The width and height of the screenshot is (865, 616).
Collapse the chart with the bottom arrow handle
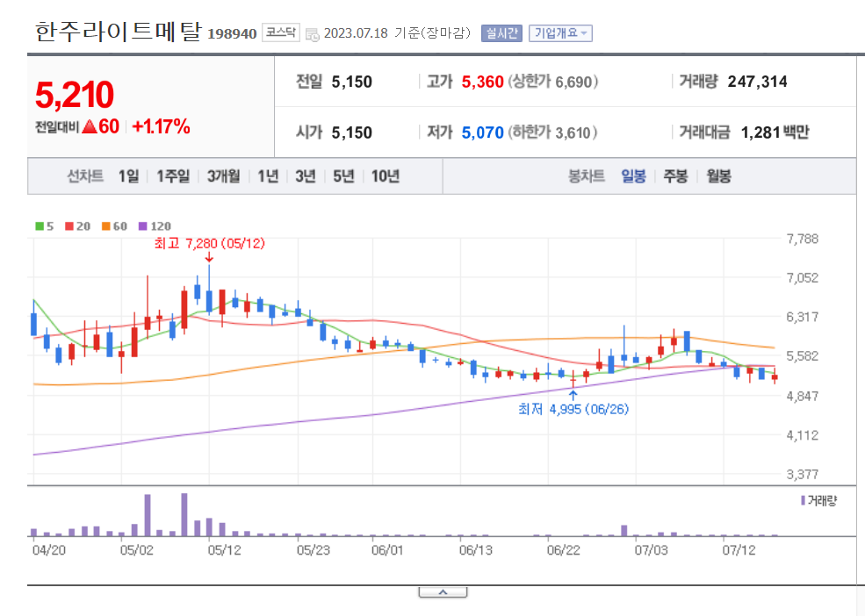(443, 592)
